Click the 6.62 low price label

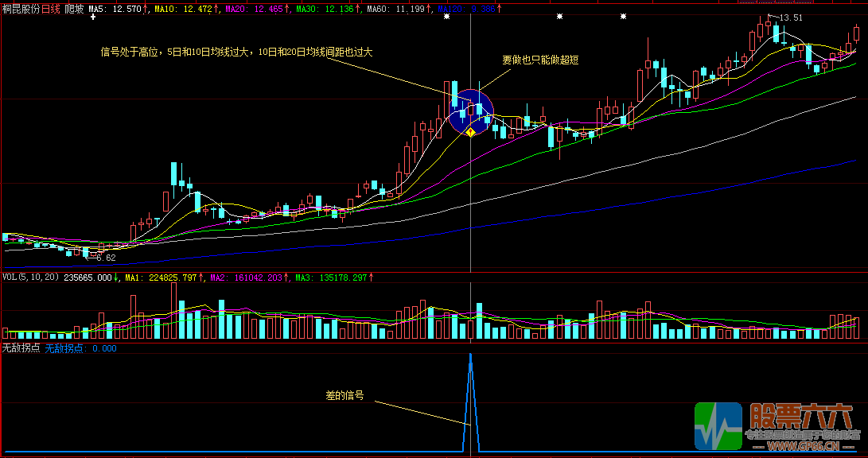point(105,258)
